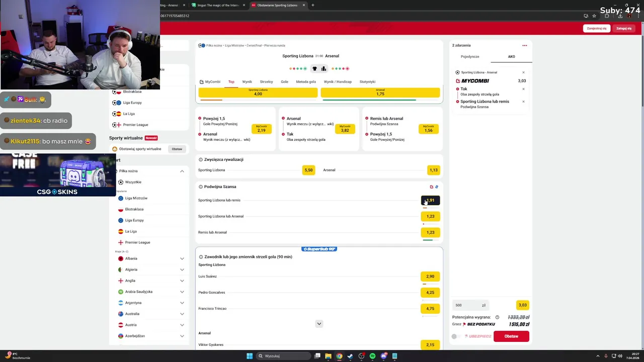Click the MYCOMBI logo in the bet slip
The width and height of the screenshot is (644, 362).
click(x=472, y=81)
